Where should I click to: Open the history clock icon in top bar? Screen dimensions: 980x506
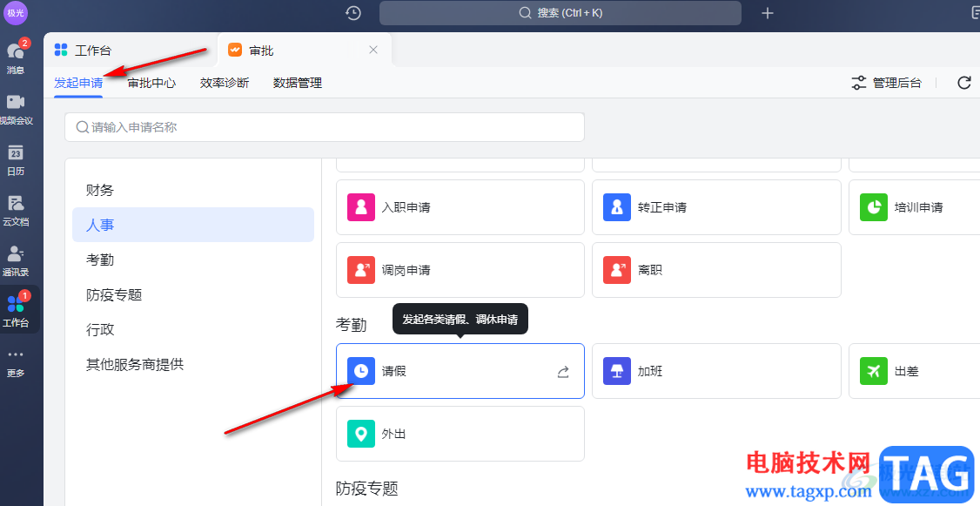(x=353, y=12)
